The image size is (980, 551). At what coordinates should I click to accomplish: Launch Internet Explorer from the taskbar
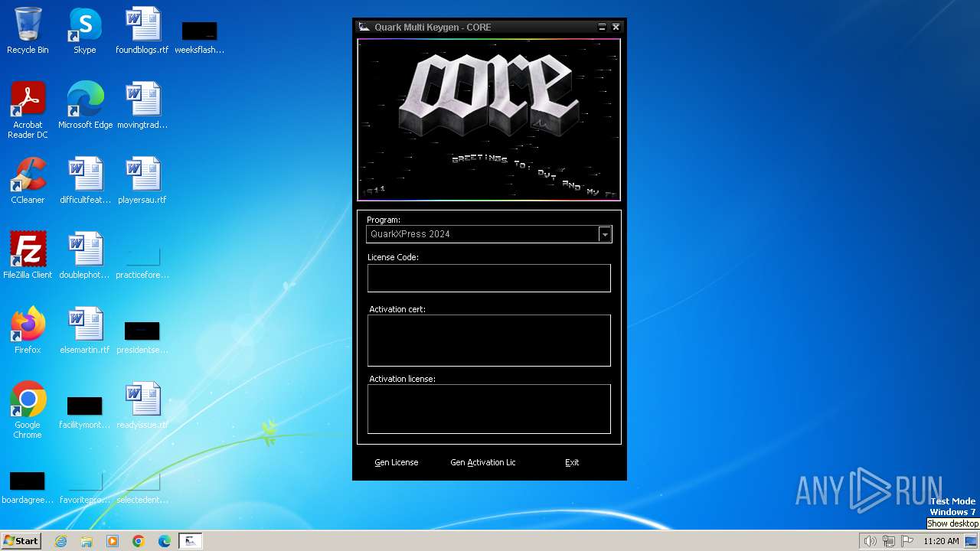60,541
